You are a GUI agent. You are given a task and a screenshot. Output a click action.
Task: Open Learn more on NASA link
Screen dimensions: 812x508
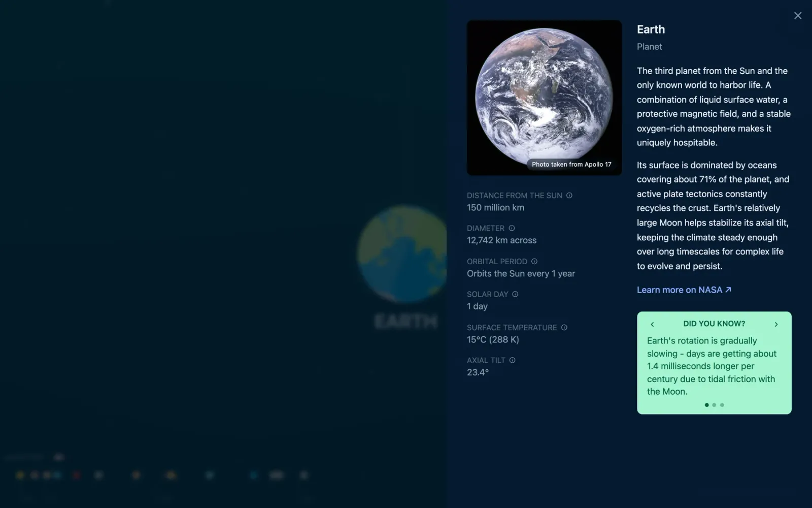tap(684, 290)
